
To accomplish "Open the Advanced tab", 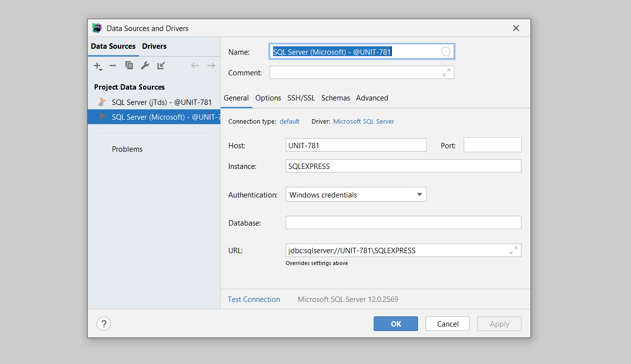I will pyautogui.click(x=372, y=98).
